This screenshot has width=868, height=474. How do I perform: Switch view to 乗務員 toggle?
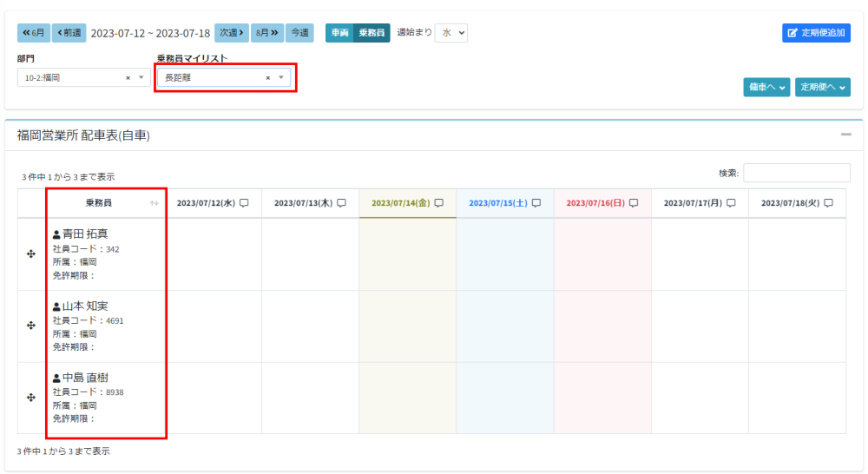[372, 33]
